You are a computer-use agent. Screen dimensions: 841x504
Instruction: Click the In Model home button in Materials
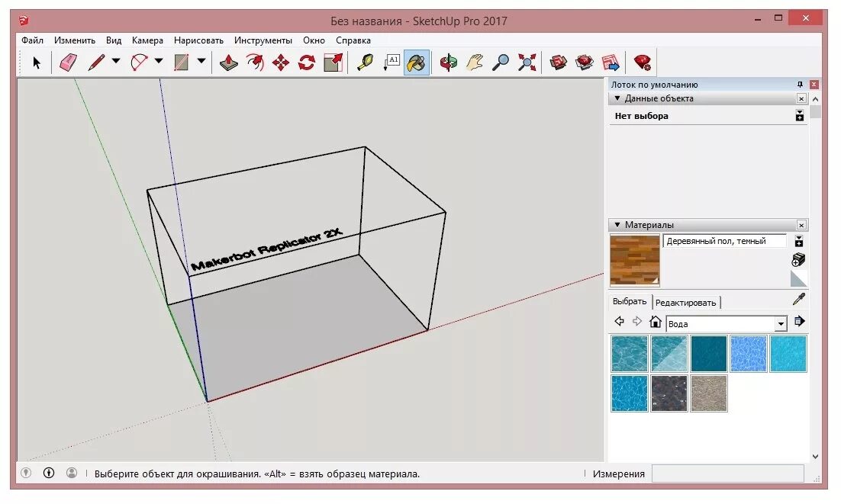[x=655, y=322]
